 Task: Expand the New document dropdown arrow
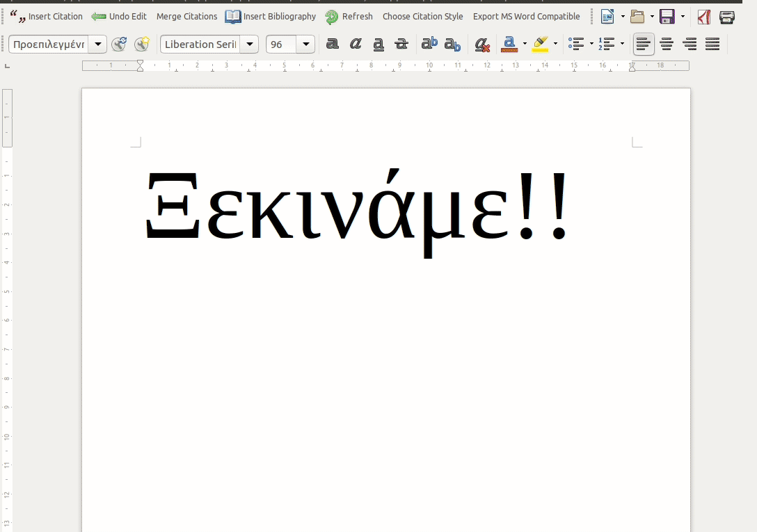coord(623,17)
